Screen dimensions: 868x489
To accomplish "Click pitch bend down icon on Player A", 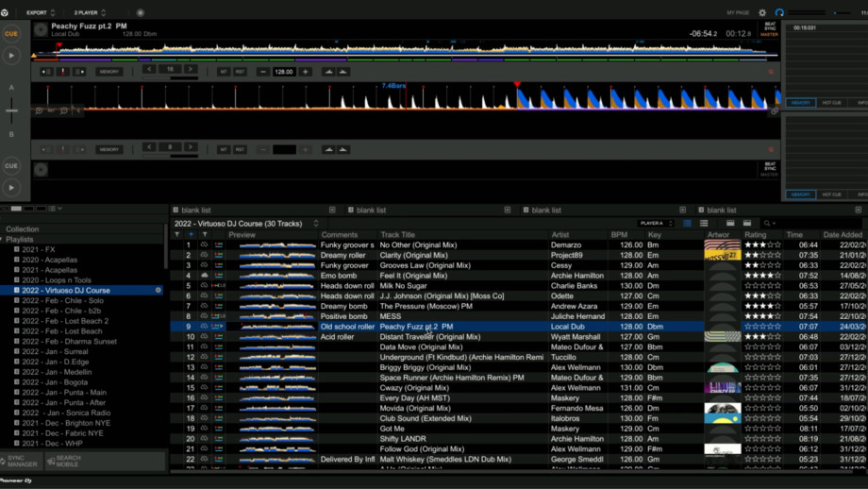I will [x=343, y=72].
